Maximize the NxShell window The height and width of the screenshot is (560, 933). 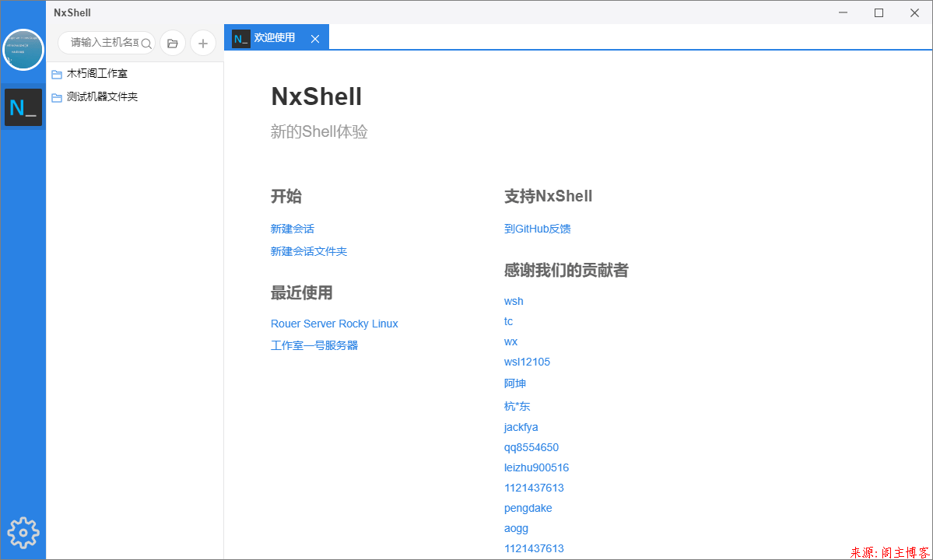click(x=879, y=12)
